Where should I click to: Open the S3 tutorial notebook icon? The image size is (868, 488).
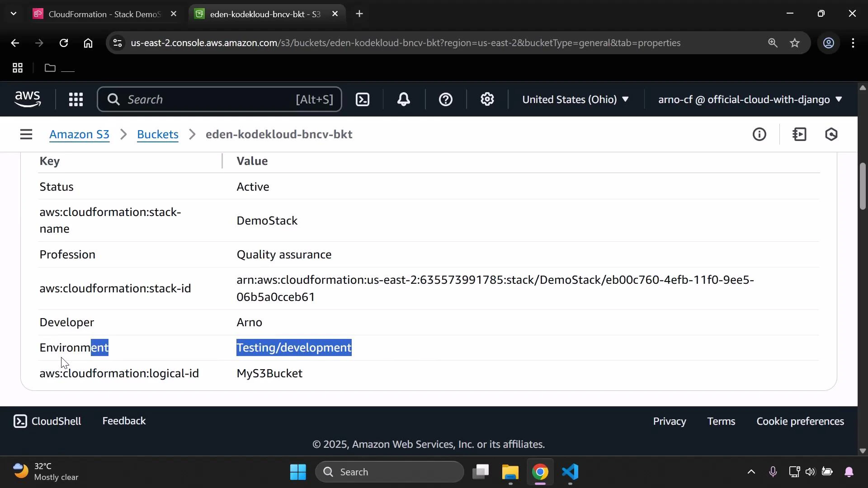point(800,134)
